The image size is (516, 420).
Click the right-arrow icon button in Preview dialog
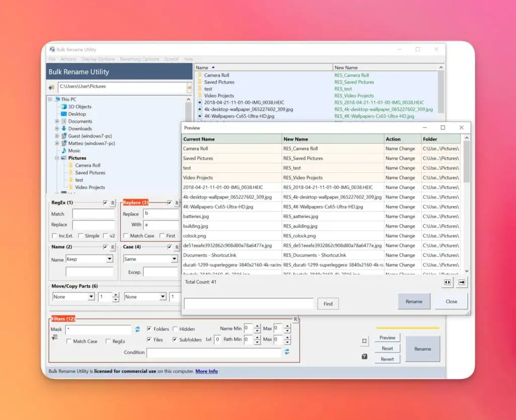coord(462,283)
